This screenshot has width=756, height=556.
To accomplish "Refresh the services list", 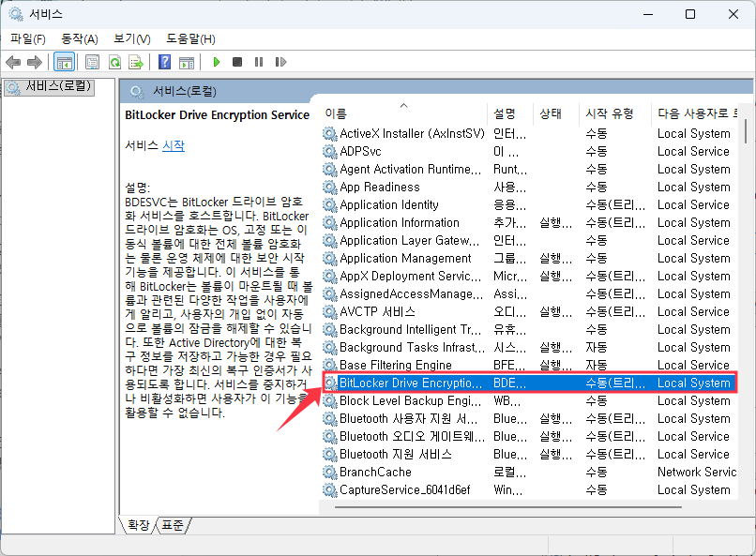I will pos(113,62).
